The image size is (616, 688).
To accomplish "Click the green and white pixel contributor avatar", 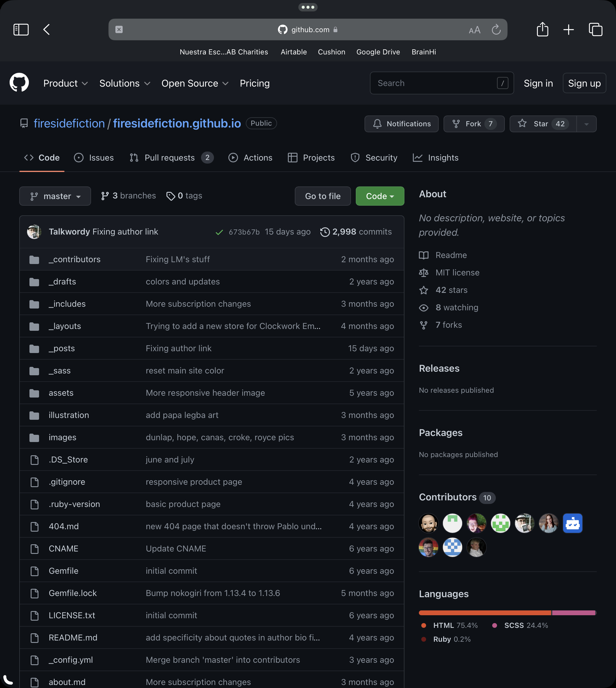I will pos(501,523).
